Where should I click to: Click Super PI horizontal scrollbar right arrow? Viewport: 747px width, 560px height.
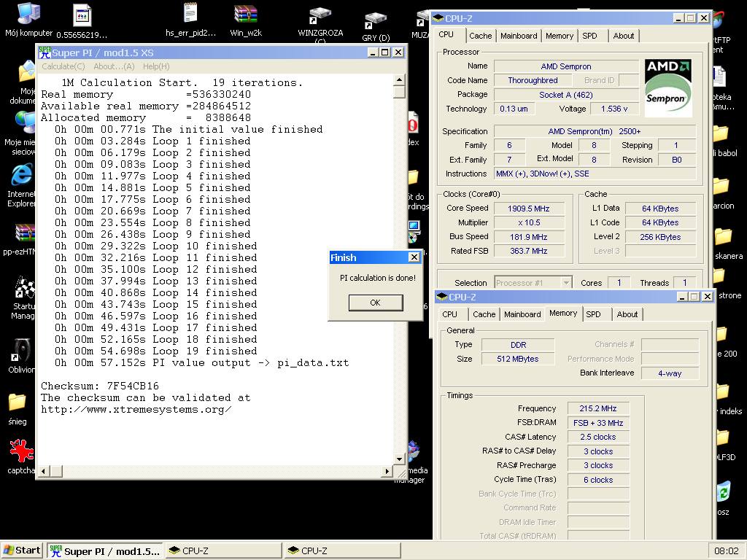tap(387, 472)
